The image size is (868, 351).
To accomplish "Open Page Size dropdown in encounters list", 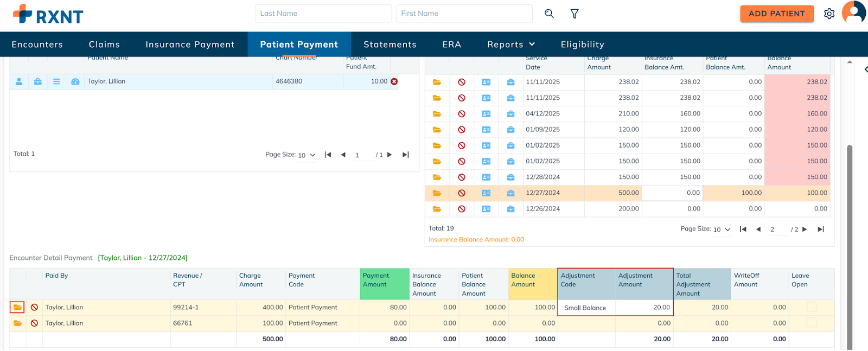I will coord(722,229).
